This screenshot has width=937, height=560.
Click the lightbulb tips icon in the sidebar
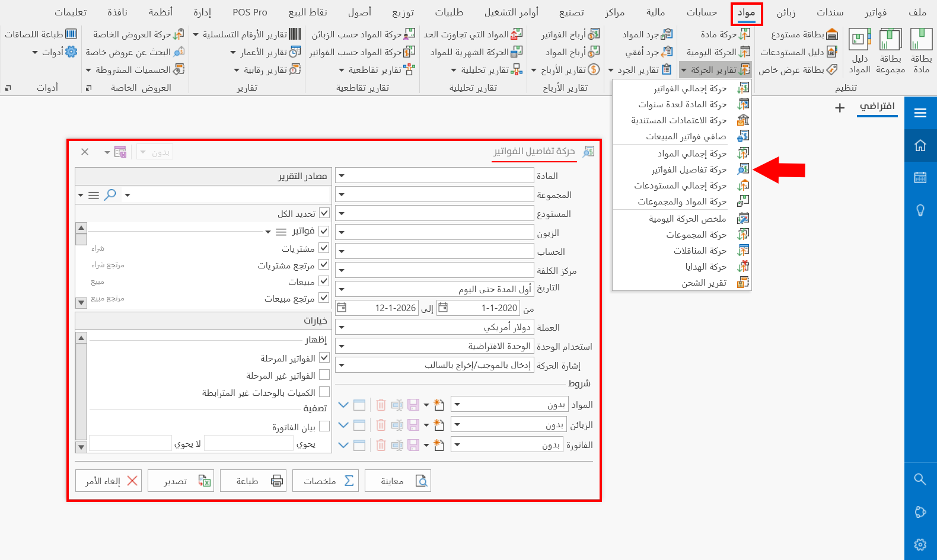(920, 210)
